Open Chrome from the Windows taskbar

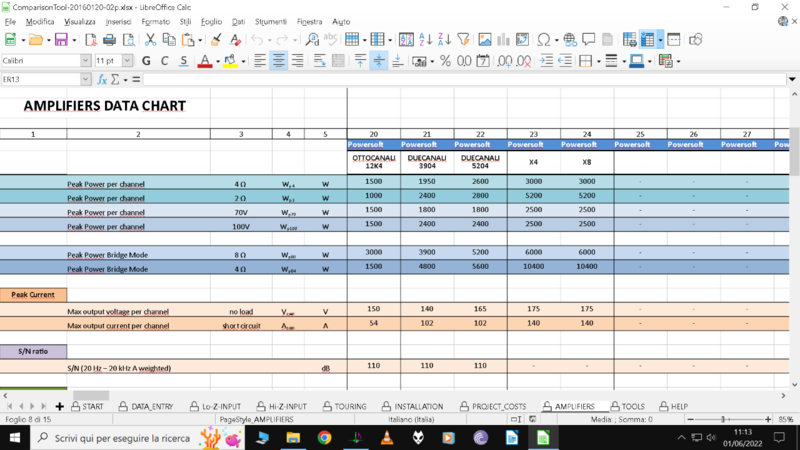click(324, 438)
